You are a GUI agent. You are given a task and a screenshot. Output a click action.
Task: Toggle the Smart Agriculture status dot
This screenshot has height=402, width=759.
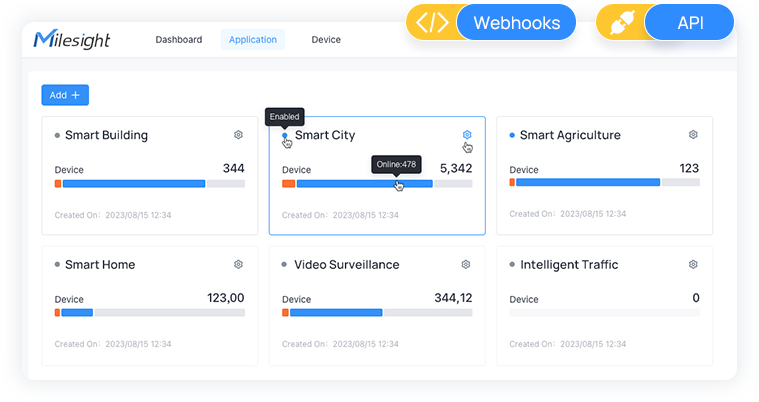coord(512,135)
